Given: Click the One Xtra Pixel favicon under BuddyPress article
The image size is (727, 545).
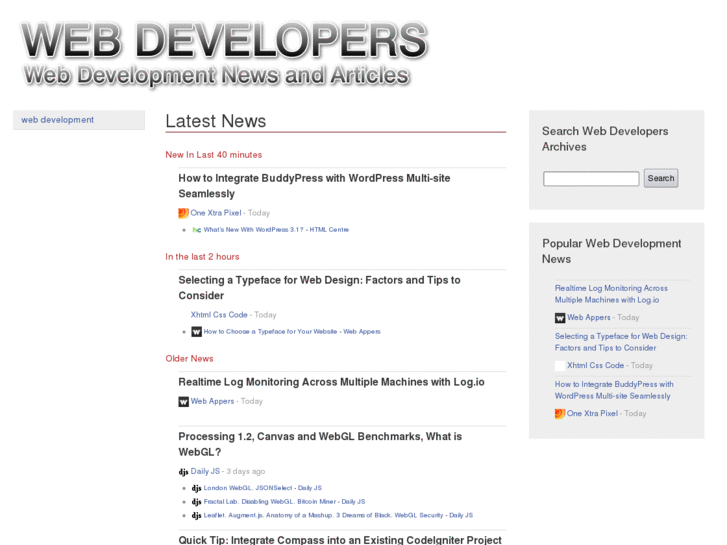Looking at the screenshot, I should [184, 213].
